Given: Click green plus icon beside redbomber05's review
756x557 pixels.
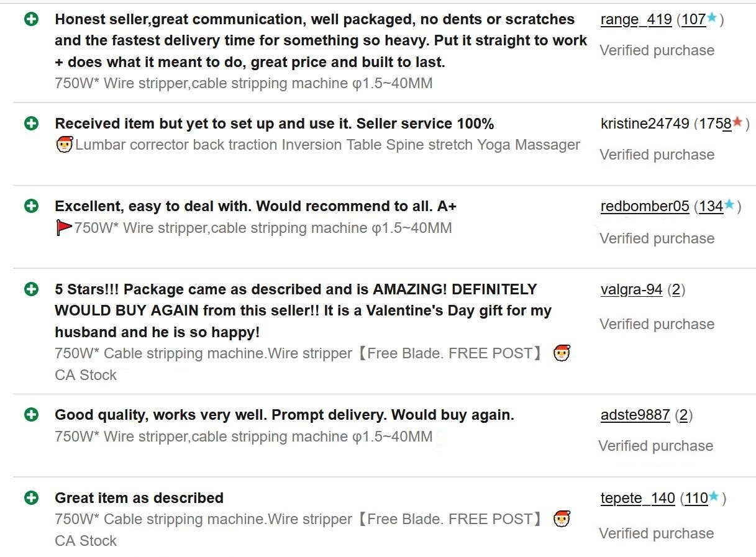Looking at the screenshot, I should 31,206.
